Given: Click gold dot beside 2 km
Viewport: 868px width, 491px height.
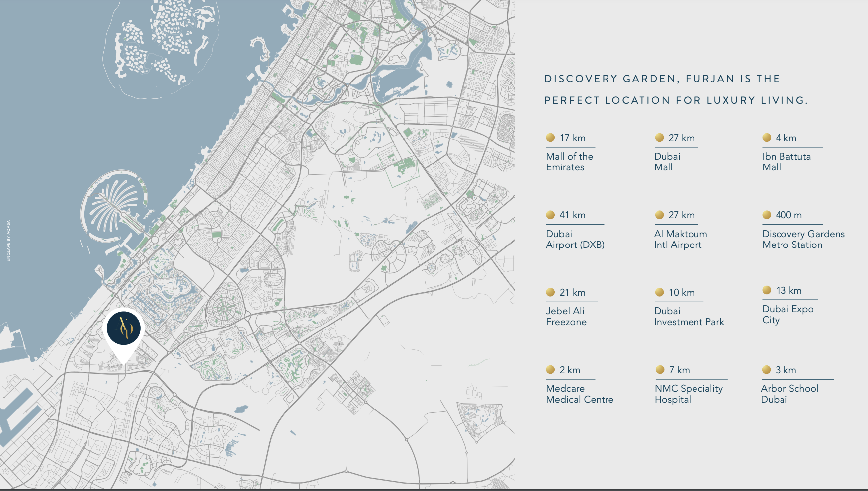Looking at the screenshot, I should tap(550, 370).
